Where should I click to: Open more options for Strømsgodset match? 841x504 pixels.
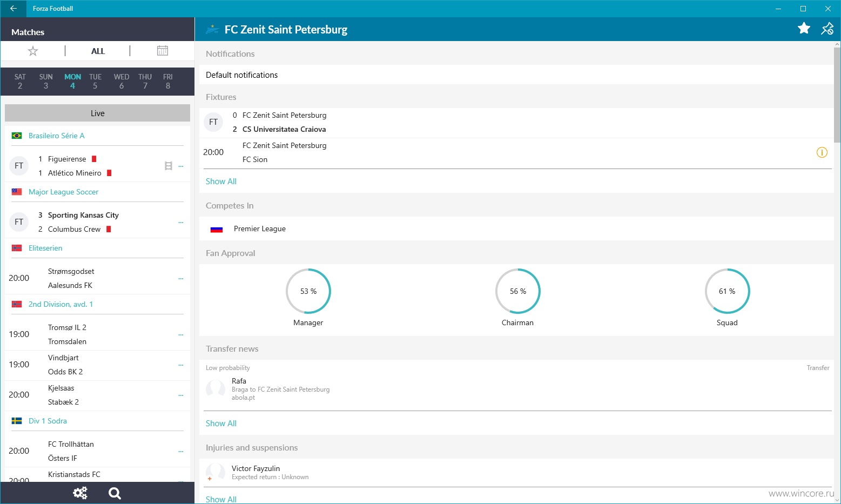click(181, 279)
